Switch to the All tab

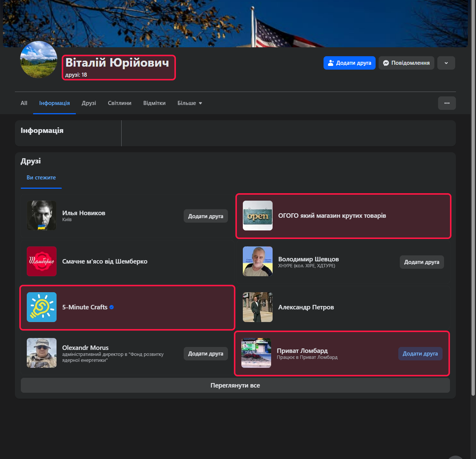pos(24,103)
